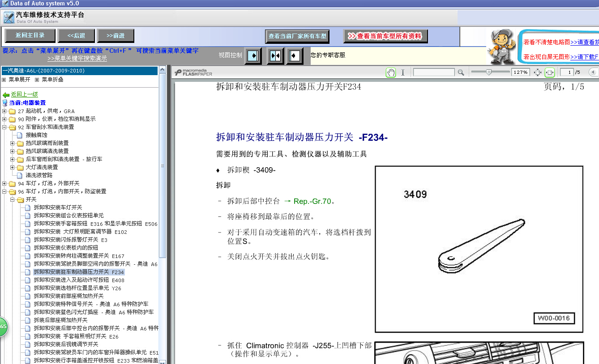Expand 后车窗雨刮和清洗装置 - 旅行车 subfolder
Screen dimensions: 599x364
click(13, 160)
